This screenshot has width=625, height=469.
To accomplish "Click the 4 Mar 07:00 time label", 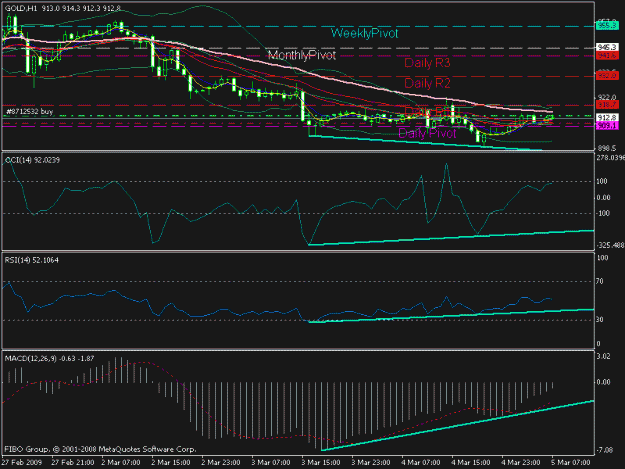I will [x=421, y=462].
